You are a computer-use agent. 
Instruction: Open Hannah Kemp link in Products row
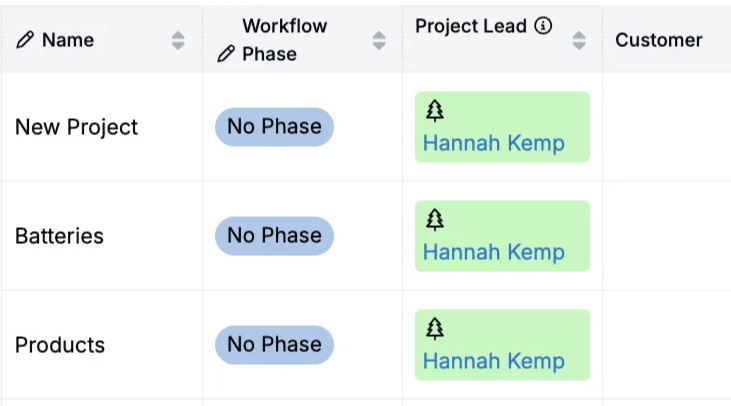click(493, 361)
